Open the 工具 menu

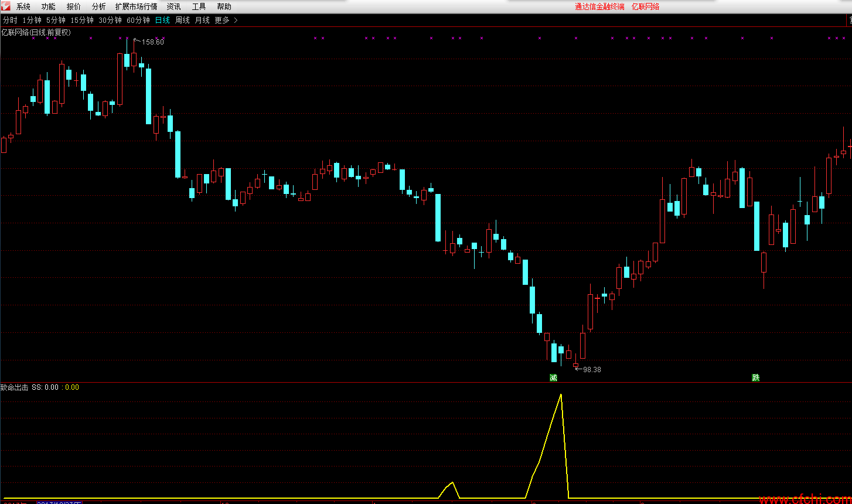pos(199,6)
